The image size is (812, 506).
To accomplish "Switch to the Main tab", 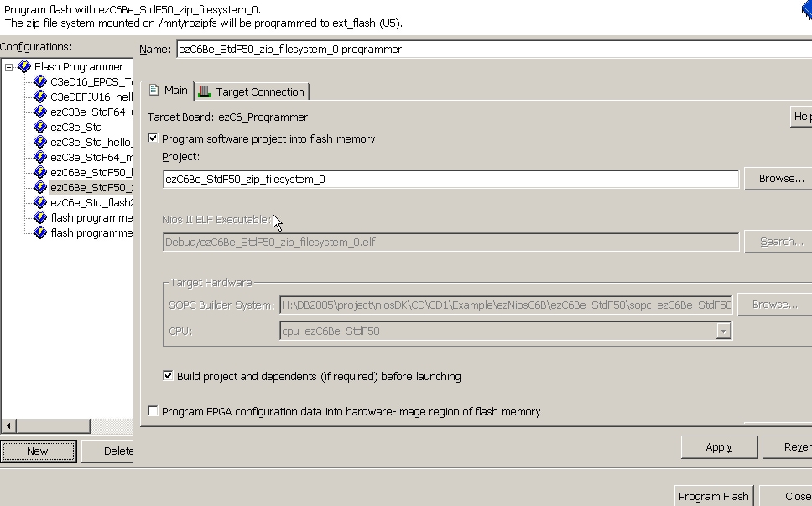I will [x=168, y=91].
